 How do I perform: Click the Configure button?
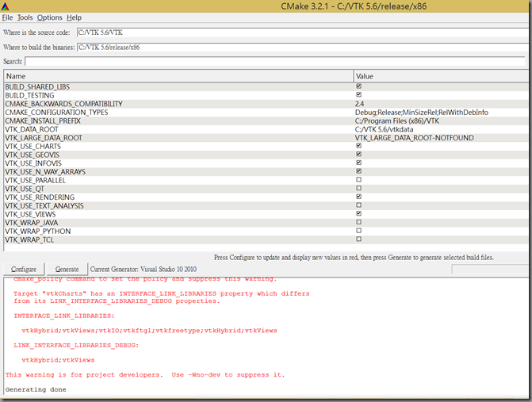pyautogui.click(x=24, y=269)
